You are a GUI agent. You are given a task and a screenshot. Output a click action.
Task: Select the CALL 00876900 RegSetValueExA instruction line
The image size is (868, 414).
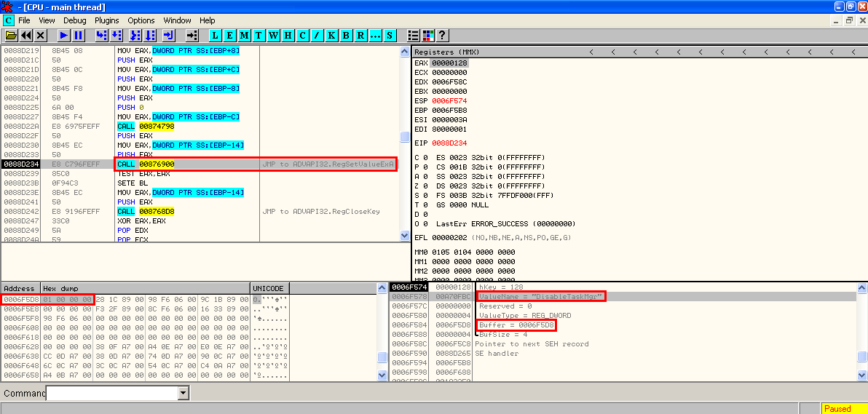[146, 164]
